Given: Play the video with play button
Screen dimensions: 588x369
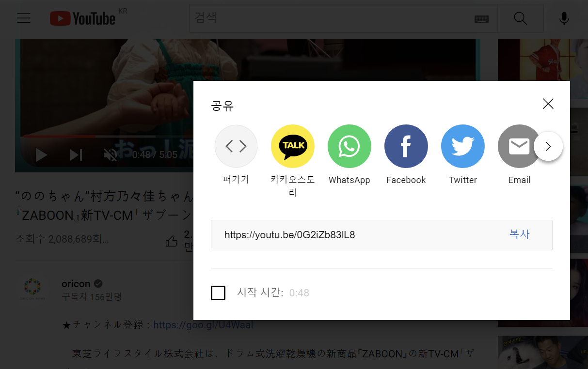Looking at the screenshot, I should 42,155.
